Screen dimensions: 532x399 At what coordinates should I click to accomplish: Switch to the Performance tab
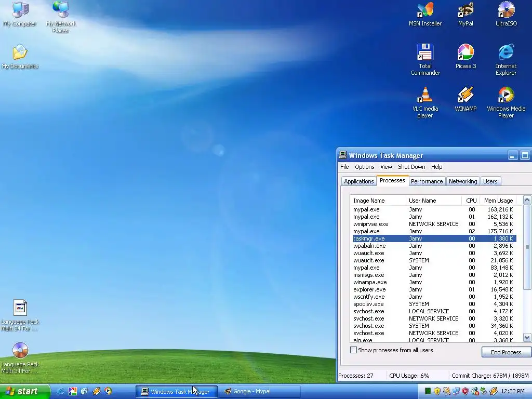point(427,181)
